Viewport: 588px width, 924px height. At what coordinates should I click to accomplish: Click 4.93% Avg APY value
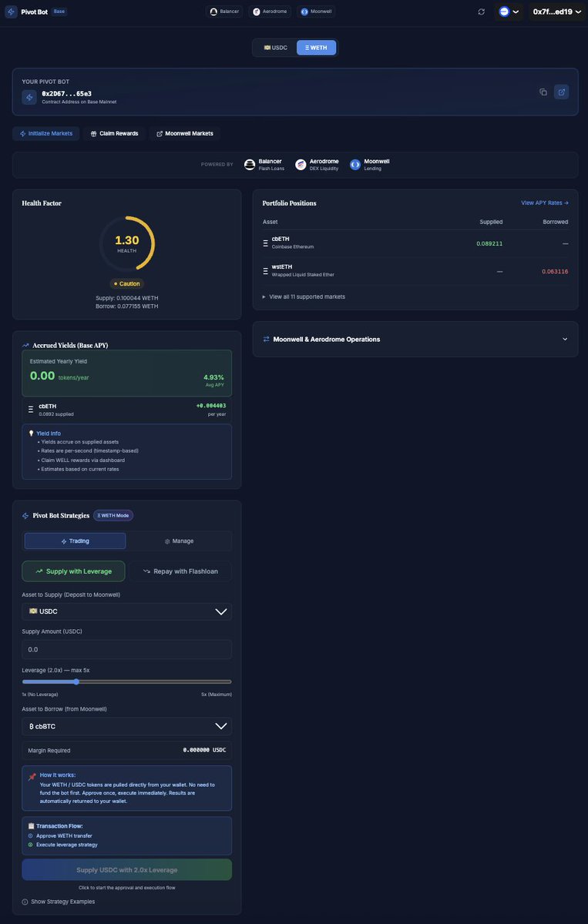pos(213,377)
